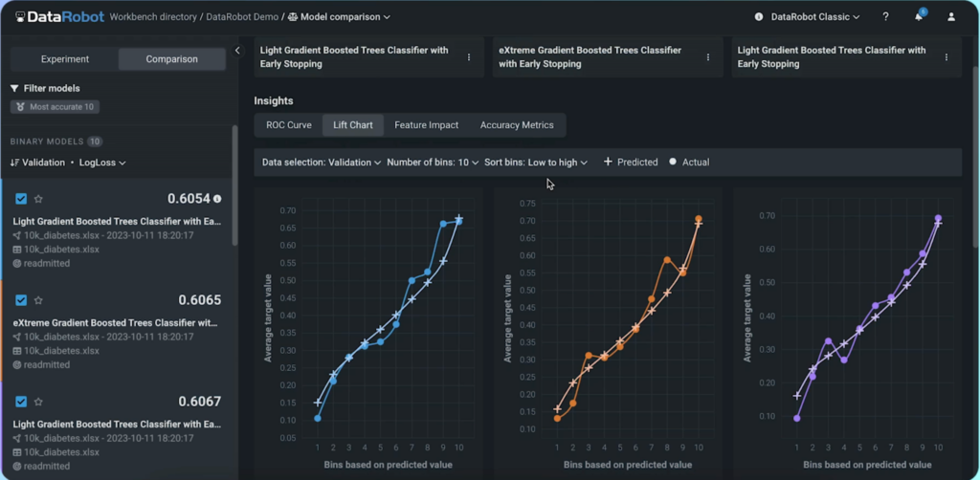Star the 0.6054 LogLoss model
The image size is (980, 480).
click(39, 199)
